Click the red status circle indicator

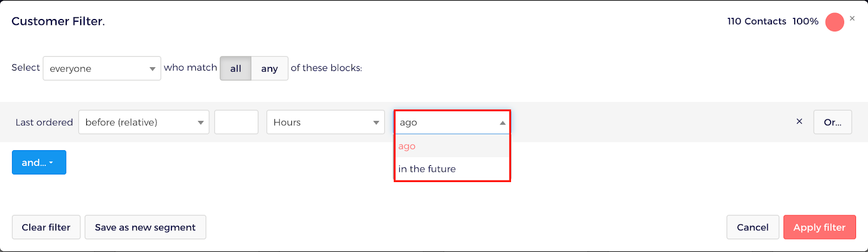tap(834, 22)
